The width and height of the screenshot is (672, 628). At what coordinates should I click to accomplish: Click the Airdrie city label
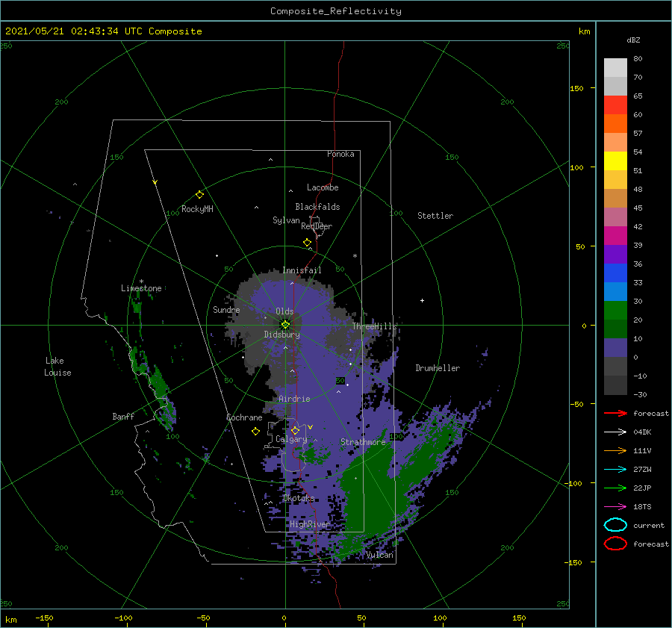[x=294, y=399]
